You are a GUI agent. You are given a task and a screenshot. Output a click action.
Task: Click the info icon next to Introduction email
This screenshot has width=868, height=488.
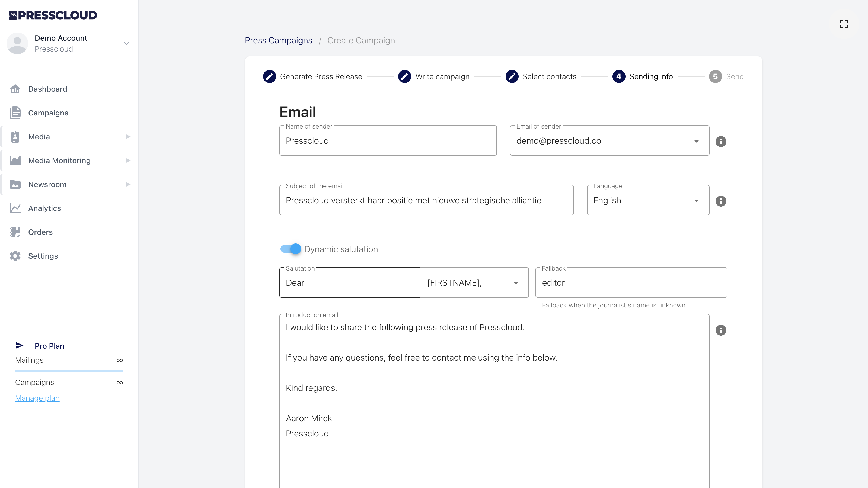pos(722,330)
